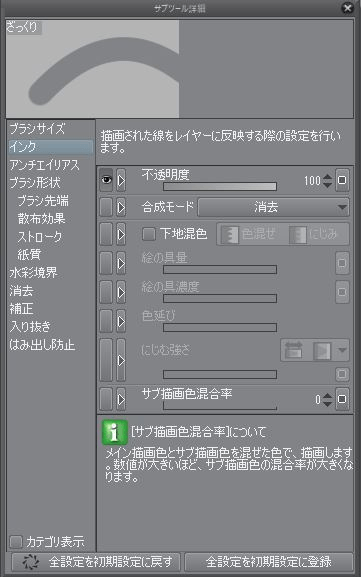Select the 色混ぜ mixing mode
Screen dimensions: 361x577
click(x=248, y=234)
